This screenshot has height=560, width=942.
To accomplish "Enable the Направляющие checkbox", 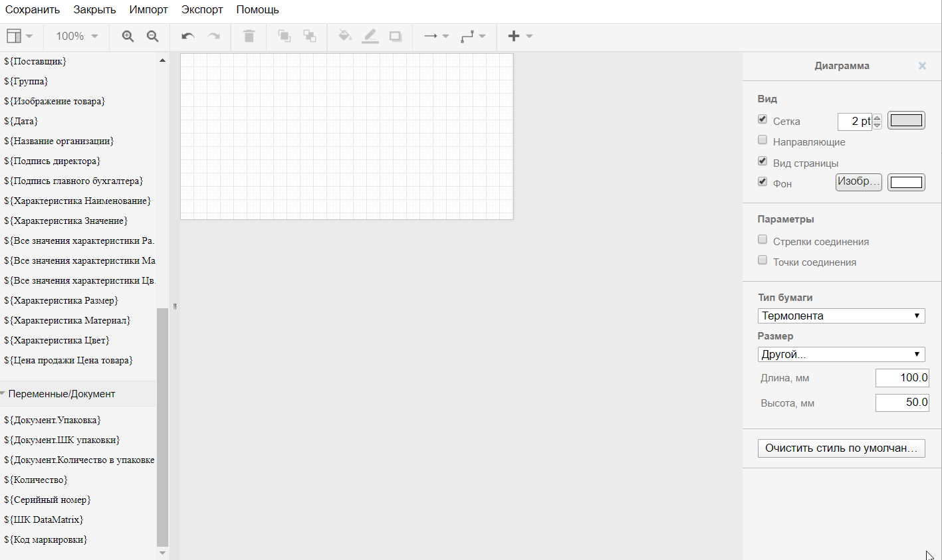I will click(763, 140).
